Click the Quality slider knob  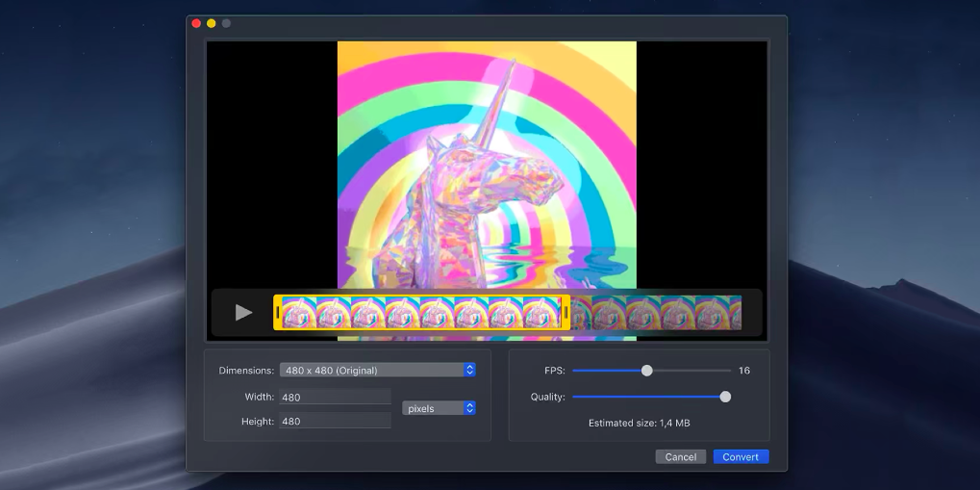click(725, 397)
